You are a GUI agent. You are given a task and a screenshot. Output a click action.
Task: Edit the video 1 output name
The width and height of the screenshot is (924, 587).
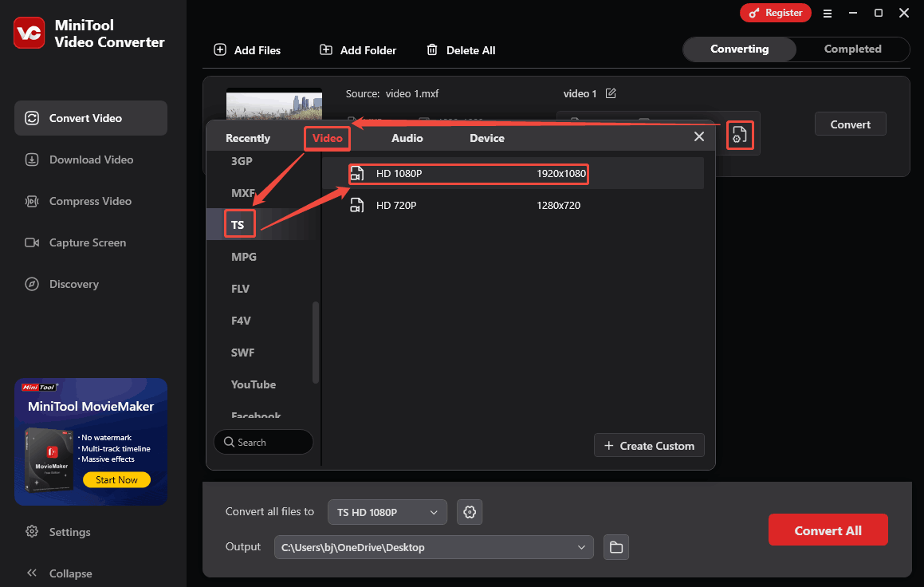(x=611, y=93)
